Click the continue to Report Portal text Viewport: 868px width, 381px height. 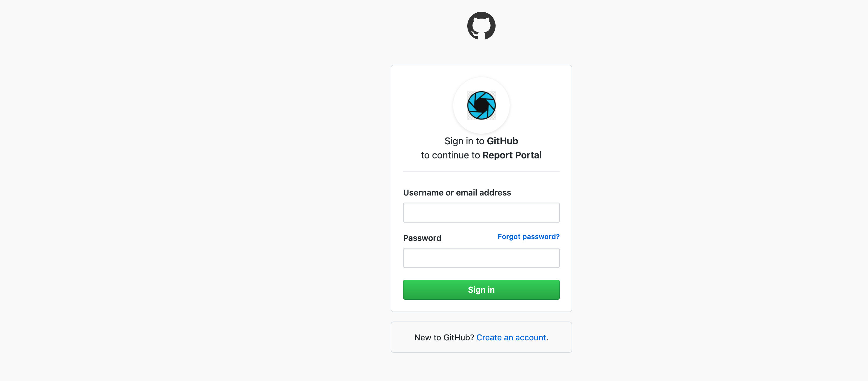tap(481, 155)
